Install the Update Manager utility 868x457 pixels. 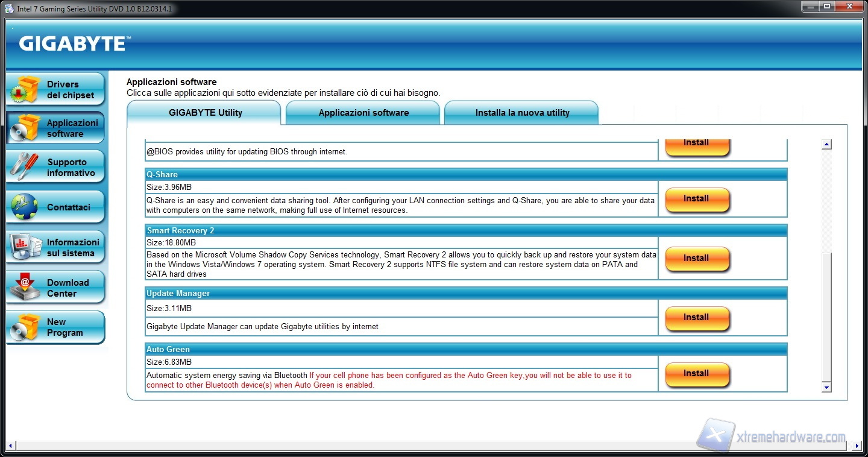point(697,318)
